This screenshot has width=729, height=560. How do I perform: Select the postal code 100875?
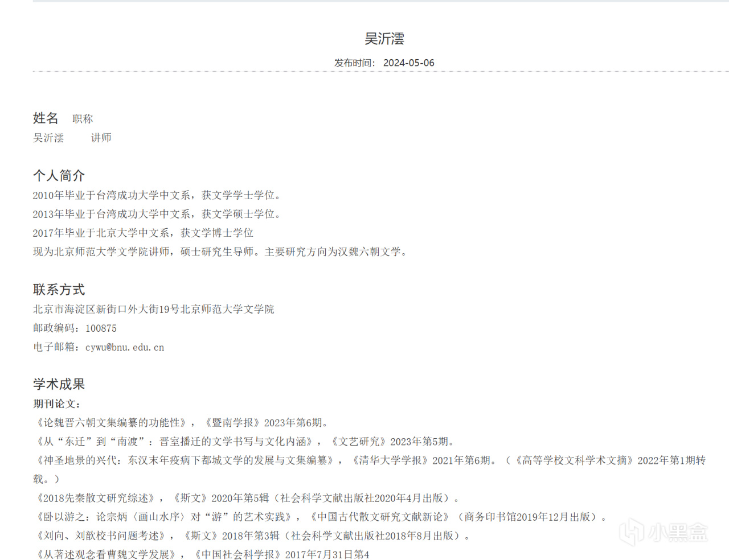point(101,328)
